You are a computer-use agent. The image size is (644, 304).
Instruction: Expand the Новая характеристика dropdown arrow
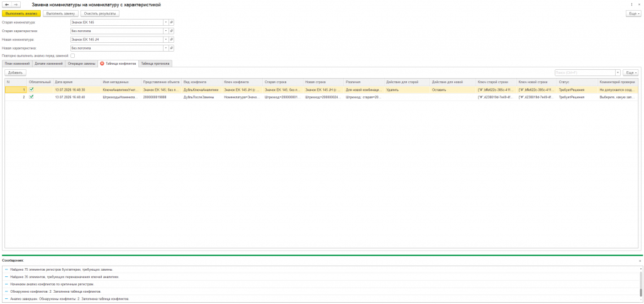pos(166,48)
